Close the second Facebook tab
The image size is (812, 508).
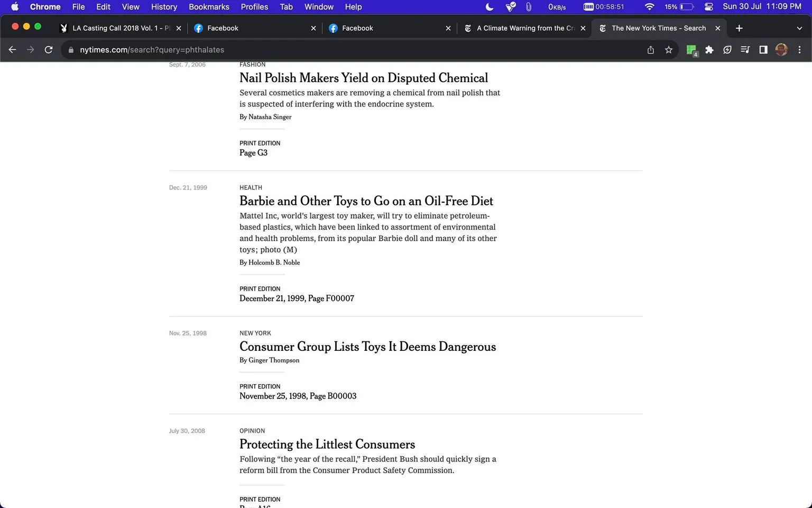tap(448, 28)
